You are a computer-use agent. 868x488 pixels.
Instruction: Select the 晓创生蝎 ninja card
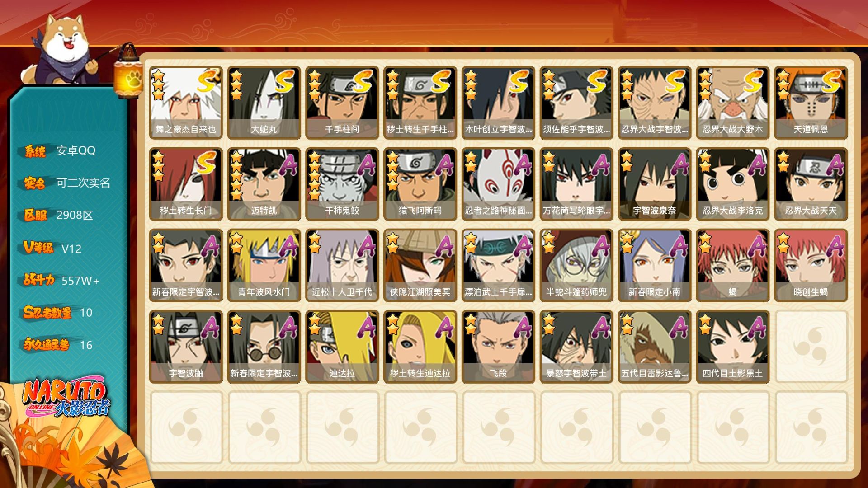pos(811,265)
